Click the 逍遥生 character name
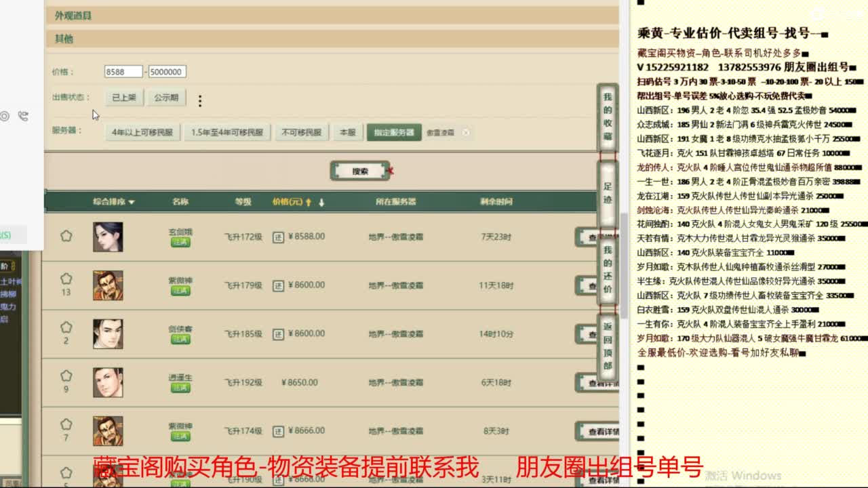 coord(180,378)
